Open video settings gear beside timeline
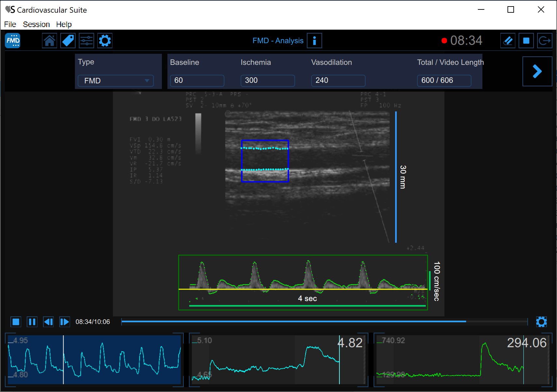The image size is (557, 392). click(x=541, y=322)
